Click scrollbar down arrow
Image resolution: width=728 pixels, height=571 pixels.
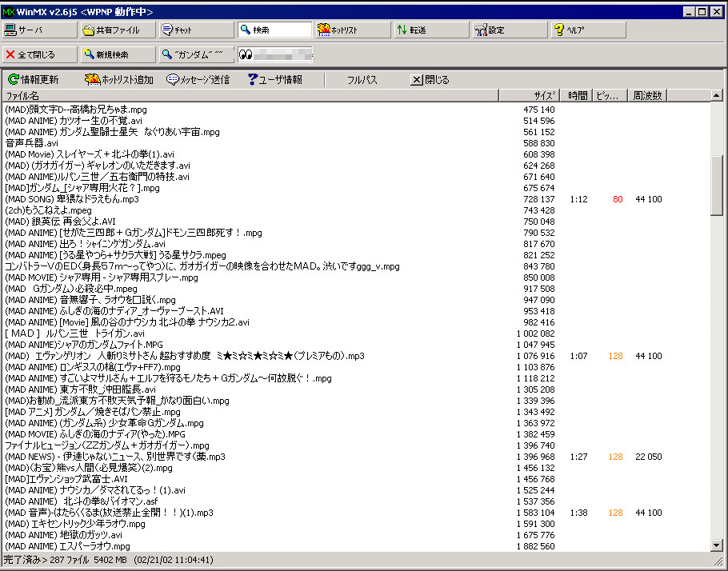(716, 545)
